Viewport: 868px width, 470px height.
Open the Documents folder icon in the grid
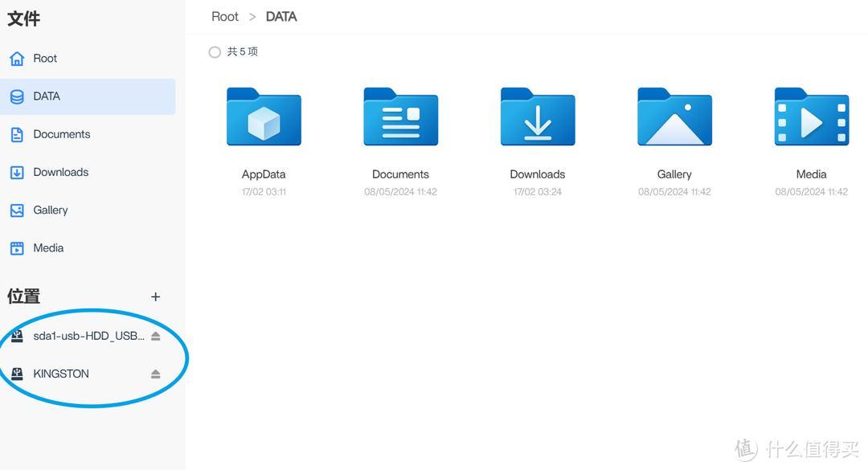click(x=401, y=116)
